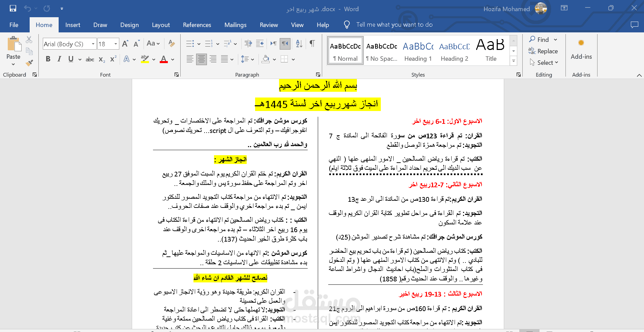
Task: Toggle Bold formatting
Action: point(48,59)
